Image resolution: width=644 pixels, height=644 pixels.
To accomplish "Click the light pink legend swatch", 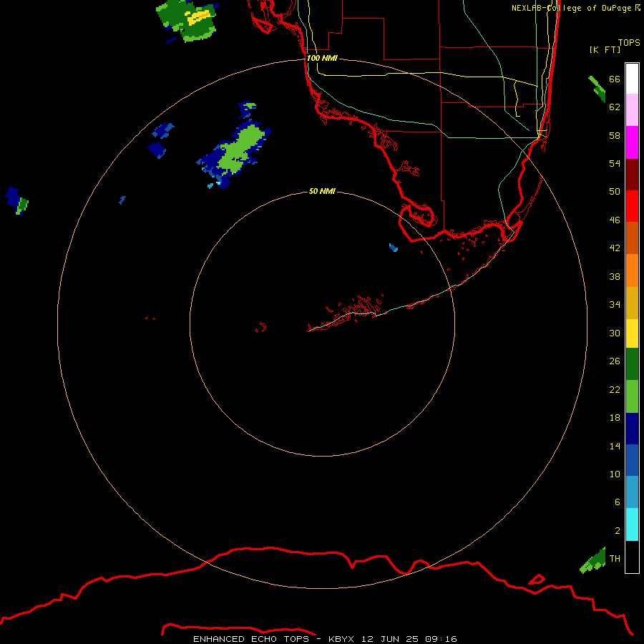I will click(632, 109).
